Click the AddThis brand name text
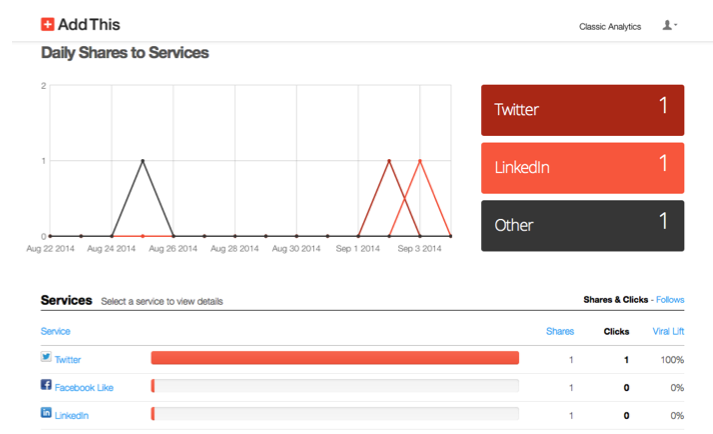 [x=89, y=25]
